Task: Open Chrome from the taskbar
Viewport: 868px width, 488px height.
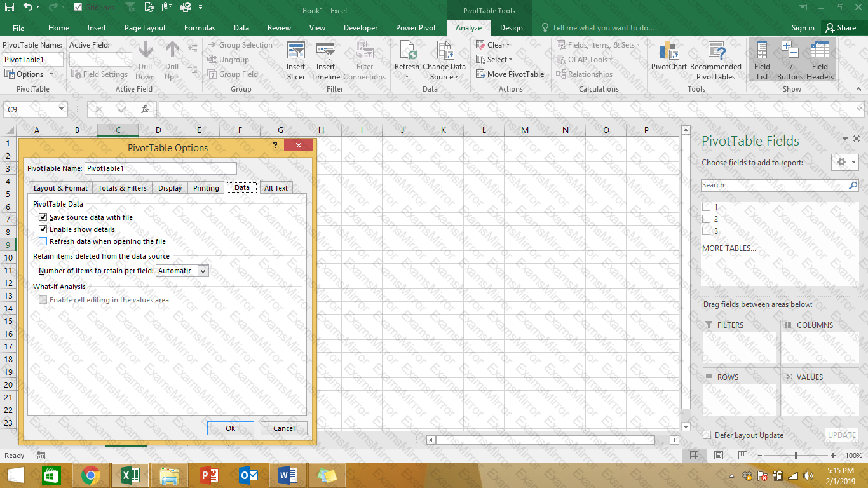Action: (91, 475)
